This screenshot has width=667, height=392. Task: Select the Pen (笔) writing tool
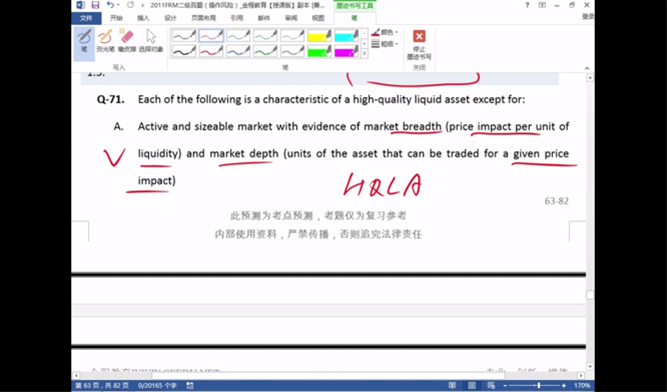84,42
